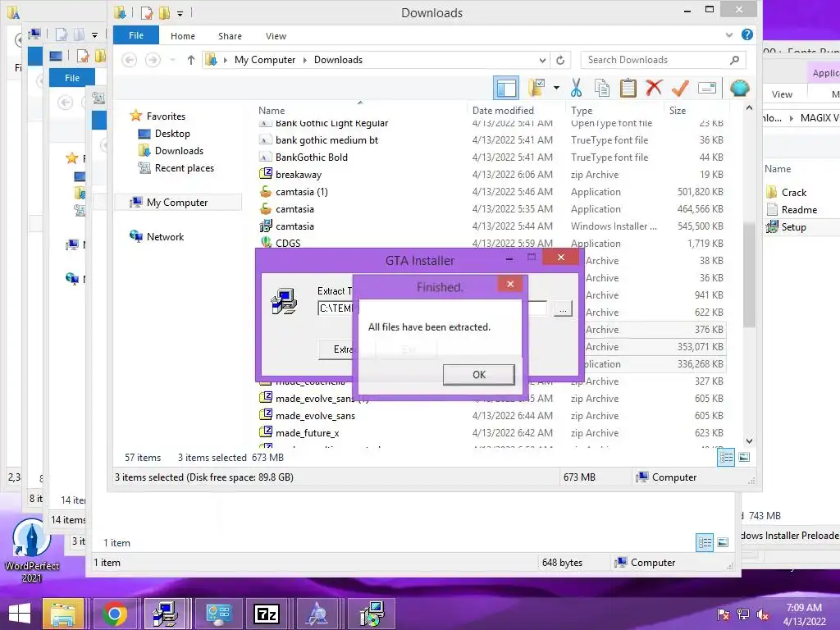The image size is (840, 630).
Task: Switch to the large icons view
Action: [x=744, y=458]
